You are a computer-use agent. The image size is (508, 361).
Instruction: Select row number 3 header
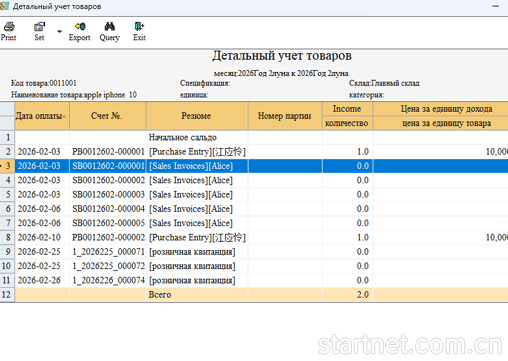[7, 166]
